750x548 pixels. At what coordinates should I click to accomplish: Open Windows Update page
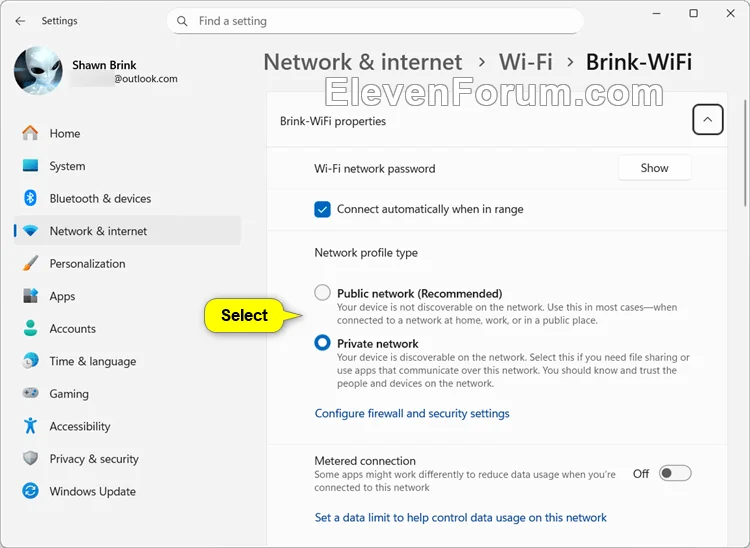pos(127,491)
